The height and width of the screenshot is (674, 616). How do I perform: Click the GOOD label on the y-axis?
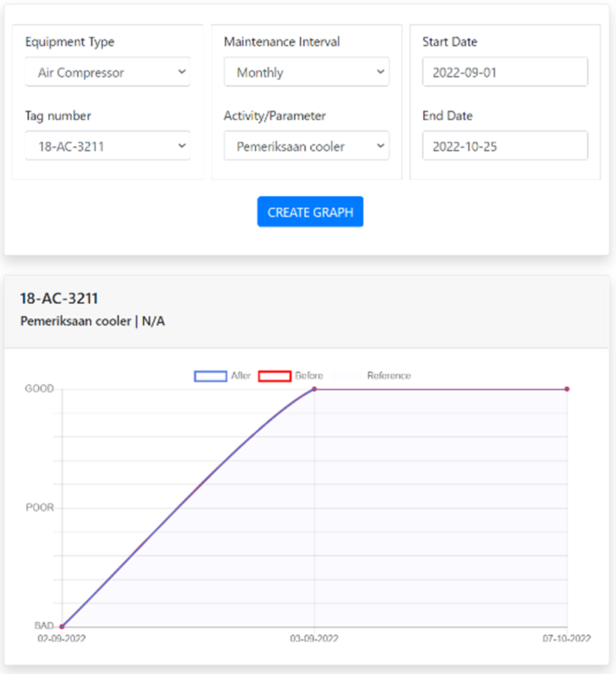point(39,388)
